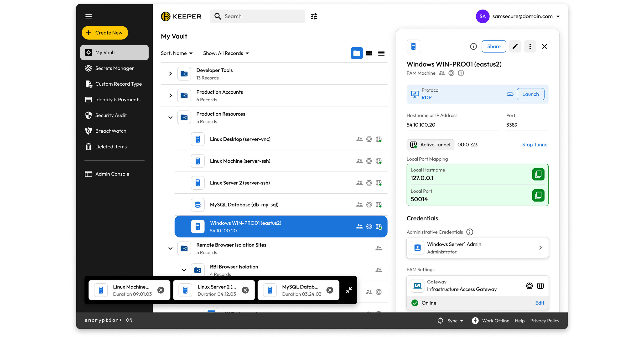Open search filter settings icon

314,16
